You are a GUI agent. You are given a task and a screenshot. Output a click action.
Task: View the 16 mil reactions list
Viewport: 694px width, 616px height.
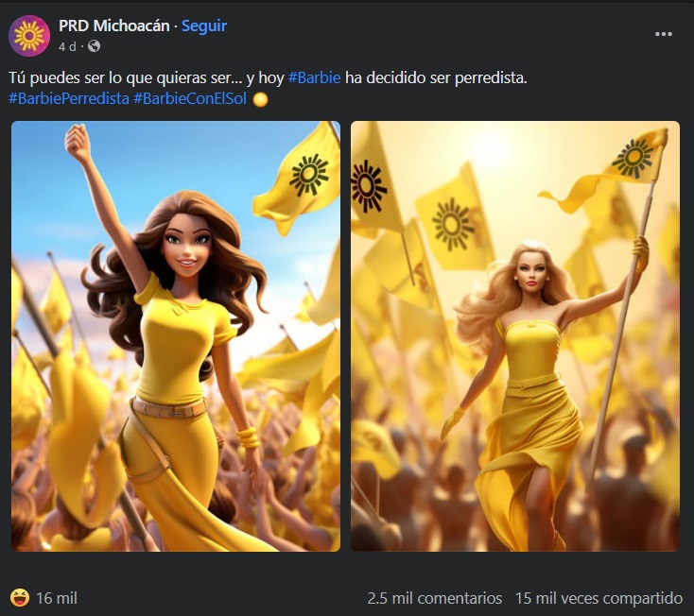[x=56, y=598]
